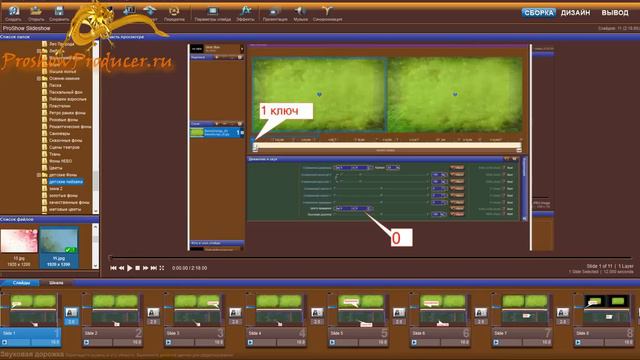This screenshot has height=360, width=640.
Task: Open Параметры слайда (Slide Options) from toolbar
Action: coord(213,12)
